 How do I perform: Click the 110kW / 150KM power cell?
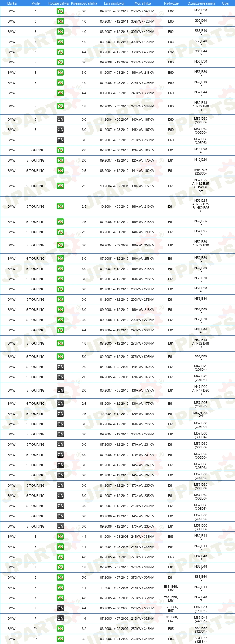coord(143,367)
